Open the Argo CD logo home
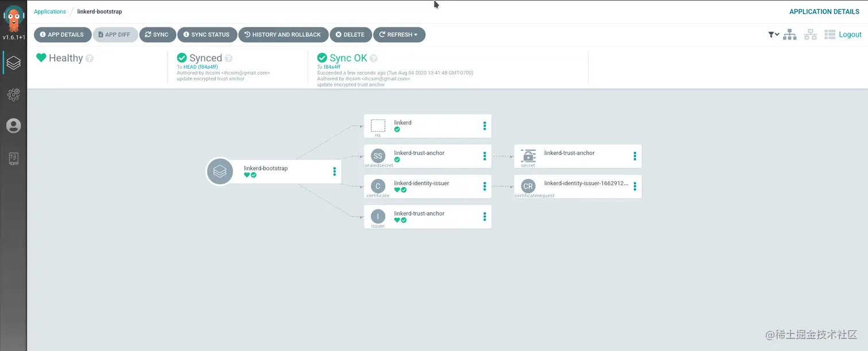 (13, 18)
